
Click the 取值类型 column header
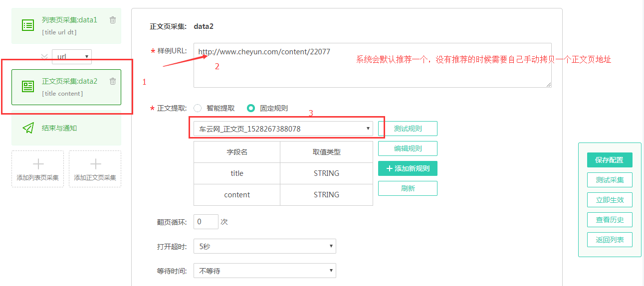326,152
